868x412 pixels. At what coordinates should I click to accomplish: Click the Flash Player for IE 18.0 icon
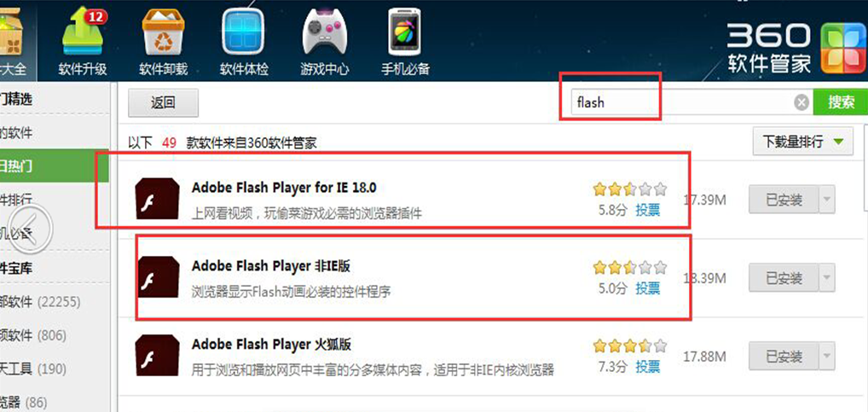click(x=157, y=198)
